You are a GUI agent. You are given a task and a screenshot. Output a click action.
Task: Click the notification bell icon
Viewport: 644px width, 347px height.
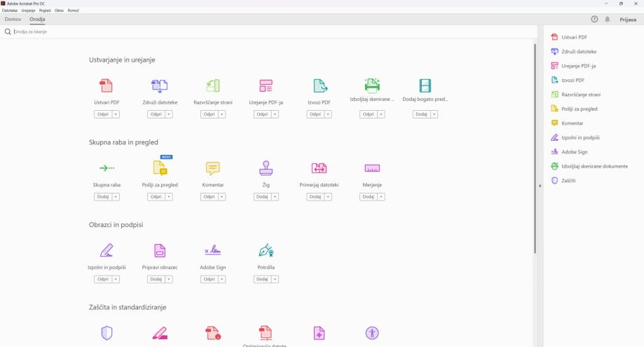(x=608, y=20)
